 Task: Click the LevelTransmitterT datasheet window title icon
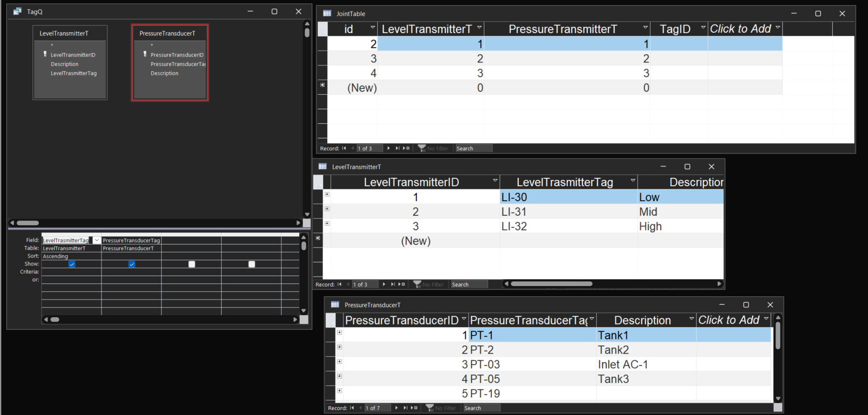[323, 166]
